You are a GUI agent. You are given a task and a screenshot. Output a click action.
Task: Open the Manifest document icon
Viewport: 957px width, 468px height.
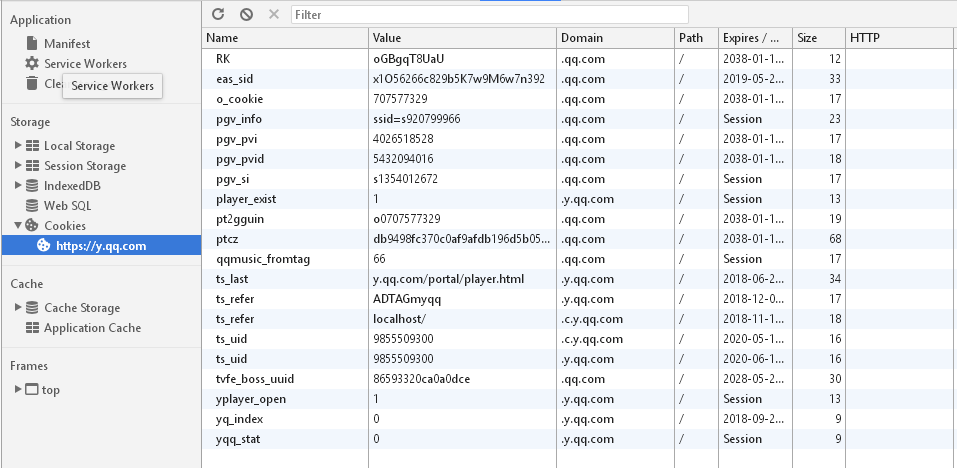pyautogui.click(x=32, y=44)
